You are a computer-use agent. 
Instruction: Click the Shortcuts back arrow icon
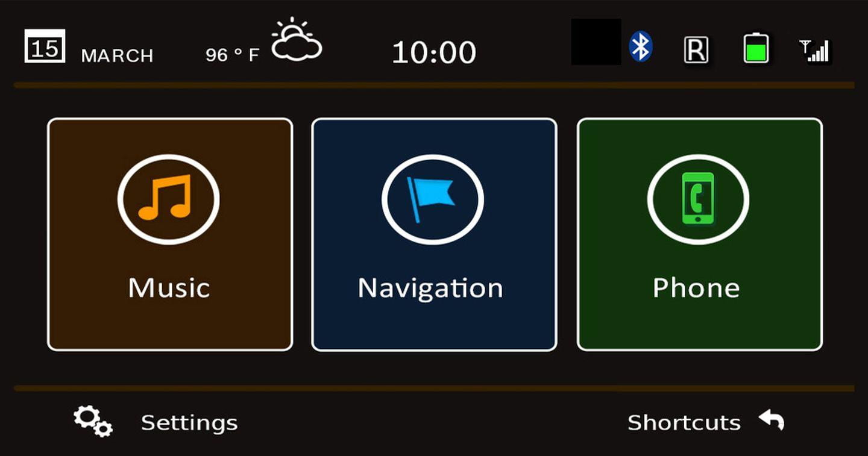pyautogui.click(x=772, y=420)
